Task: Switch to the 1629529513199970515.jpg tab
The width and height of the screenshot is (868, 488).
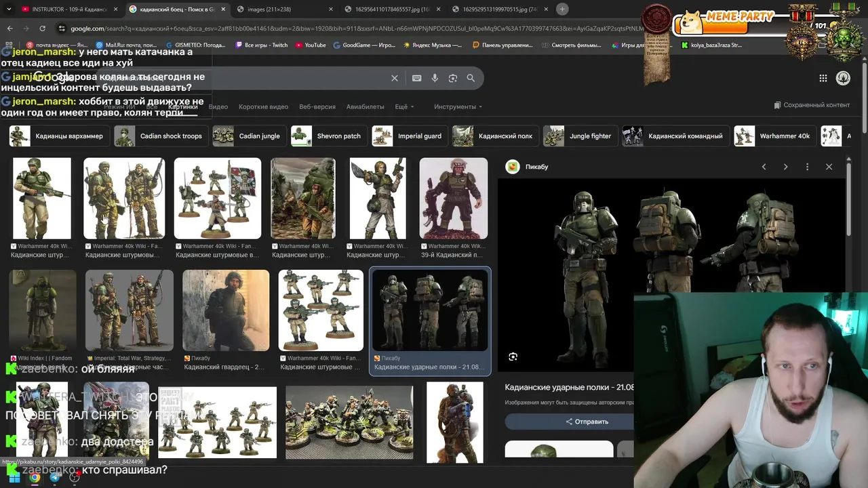Action: click(500, 9)
